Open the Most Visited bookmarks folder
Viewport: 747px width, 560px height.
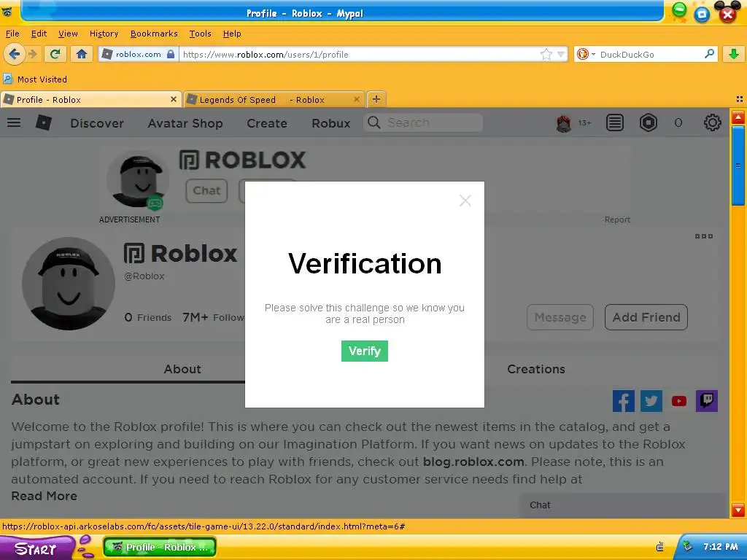[x=35, y=79]
